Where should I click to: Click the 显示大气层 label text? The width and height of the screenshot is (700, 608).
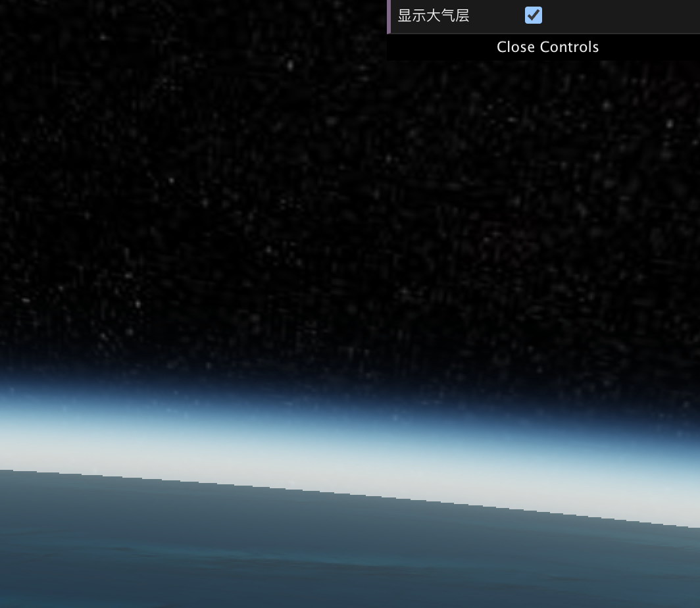tap(434, 16)
